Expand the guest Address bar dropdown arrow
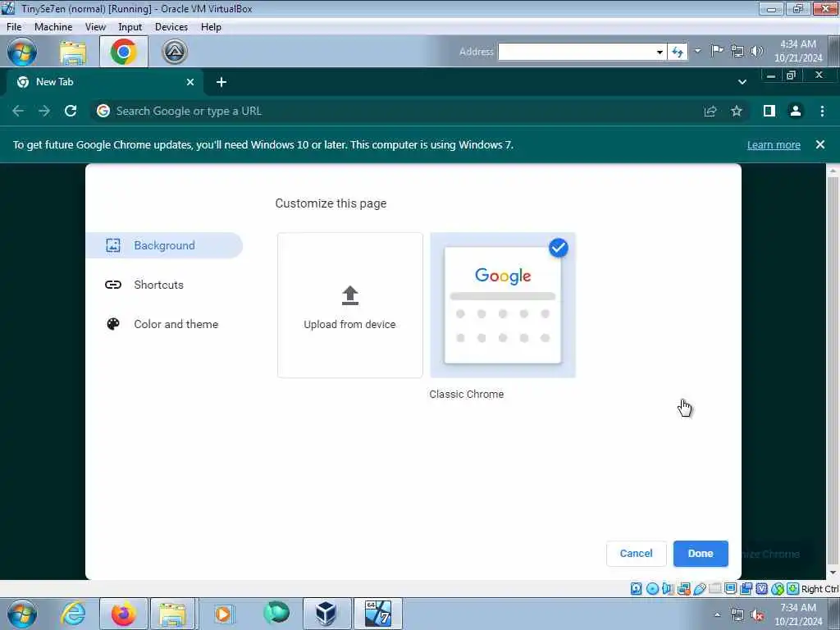The height and width of the screenshot is (630, 840). click(x=660, y=52)
